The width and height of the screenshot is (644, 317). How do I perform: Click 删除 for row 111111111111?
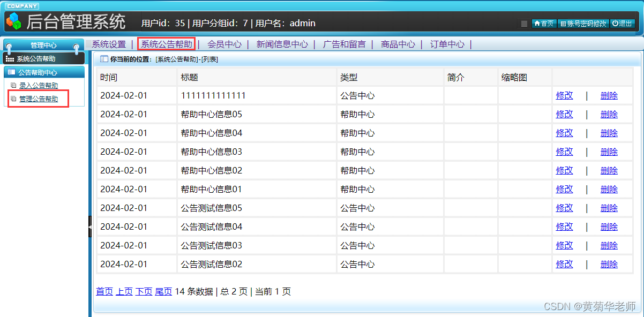coord(609,96)
